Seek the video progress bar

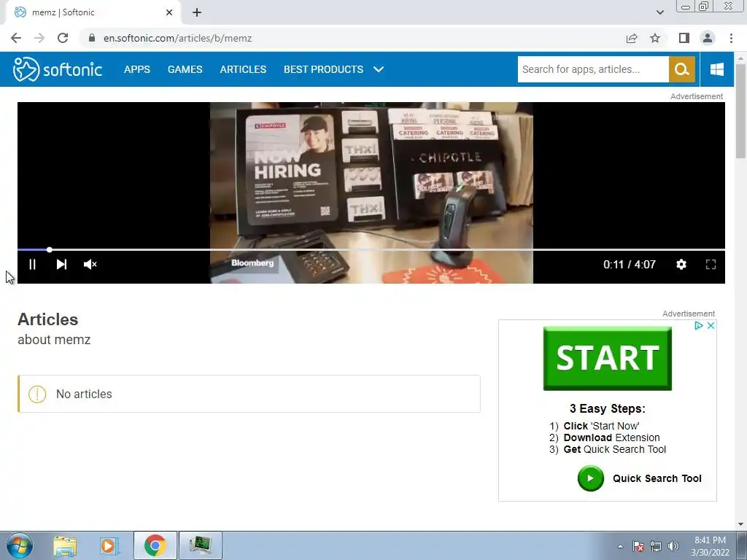(x=371, y=249)
